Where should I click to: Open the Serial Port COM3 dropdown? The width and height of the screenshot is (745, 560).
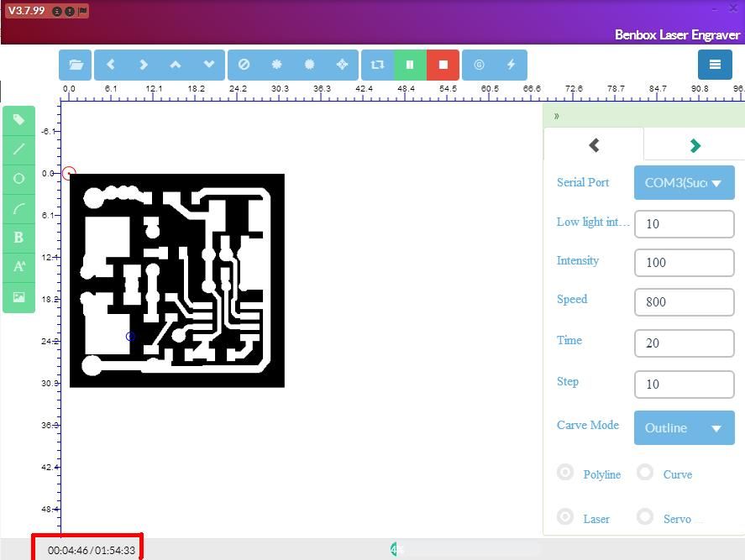pyautogui.click(x=685, y=183)
